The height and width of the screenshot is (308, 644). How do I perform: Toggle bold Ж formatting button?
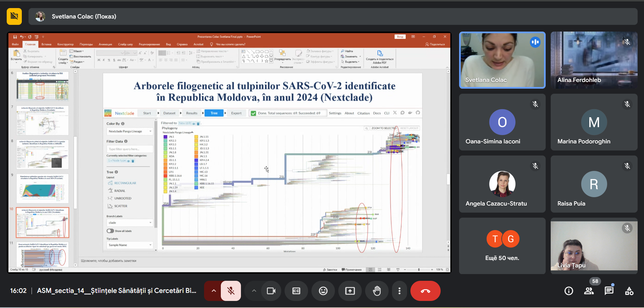[99, 60]
